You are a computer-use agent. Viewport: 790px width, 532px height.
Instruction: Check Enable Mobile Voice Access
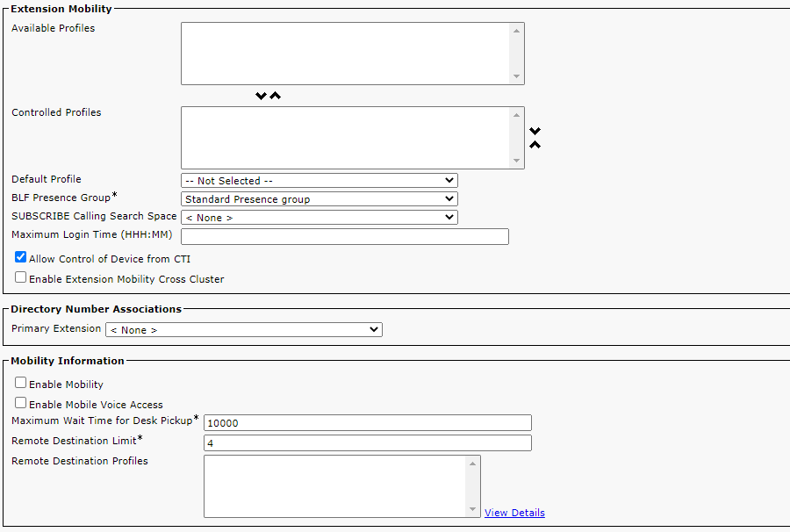(x=20, y=403)
